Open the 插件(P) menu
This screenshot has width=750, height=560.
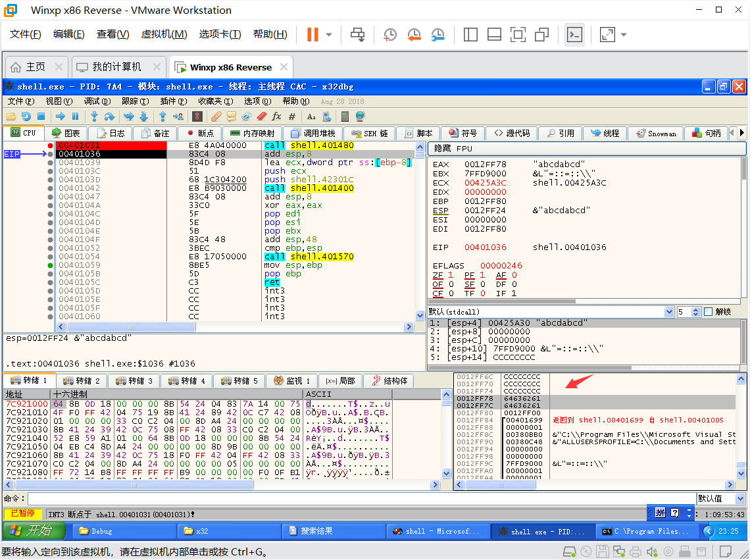173,101
